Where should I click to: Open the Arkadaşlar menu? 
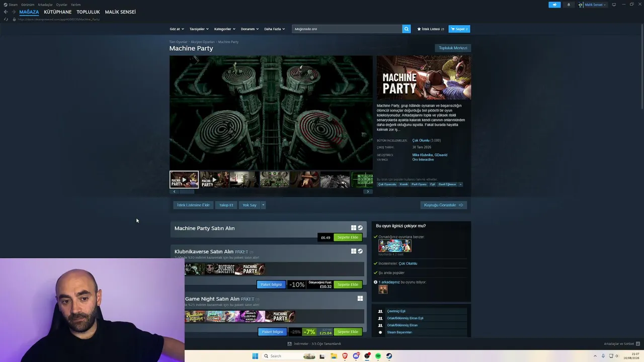[x=45, y=5]
